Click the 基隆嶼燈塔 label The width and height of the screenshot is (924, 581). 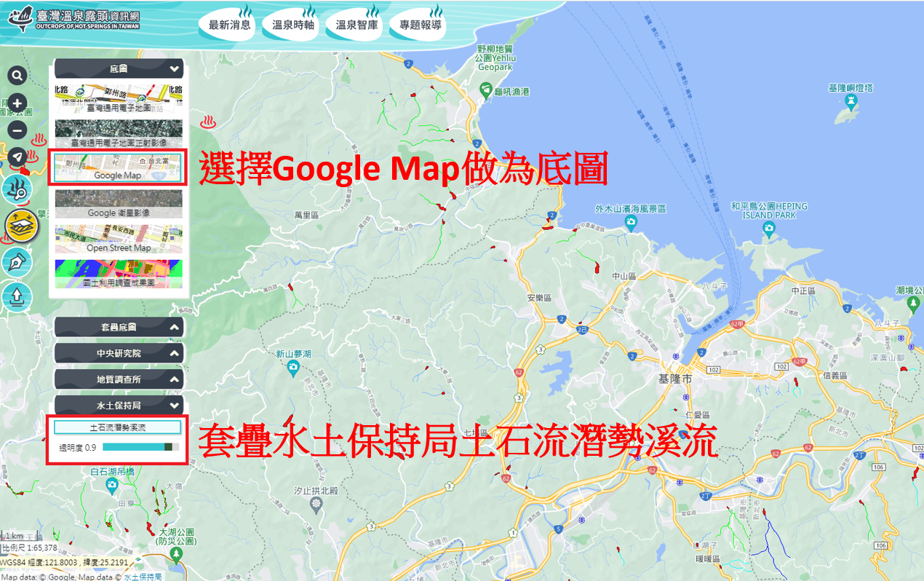851,87
